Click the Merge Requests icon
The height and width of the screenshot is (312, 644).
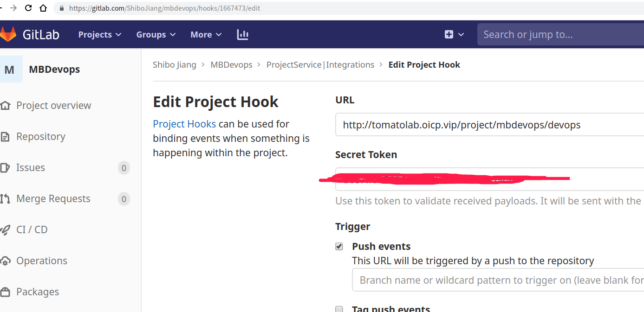[5, 199]
